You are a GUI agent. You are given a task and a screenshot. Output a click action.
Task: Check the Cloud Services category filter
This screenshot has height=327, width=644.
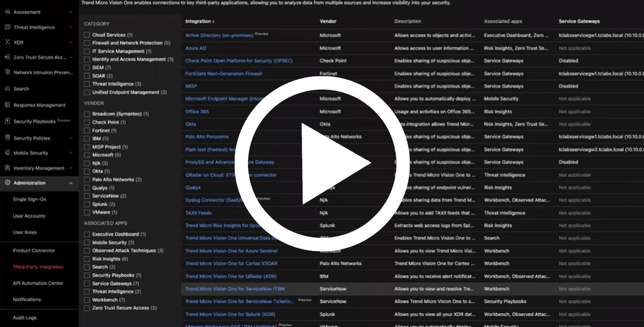[x=87, y=35]
